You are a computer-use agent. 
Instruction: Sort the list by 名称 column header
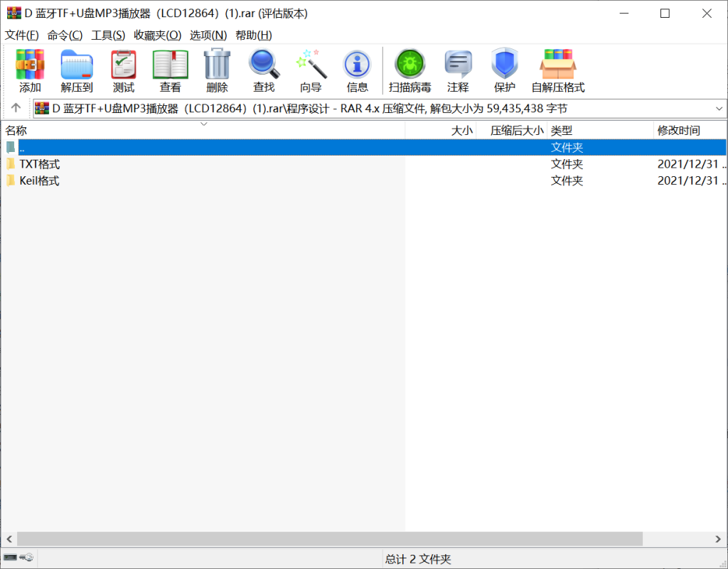[x=16, y=131]
